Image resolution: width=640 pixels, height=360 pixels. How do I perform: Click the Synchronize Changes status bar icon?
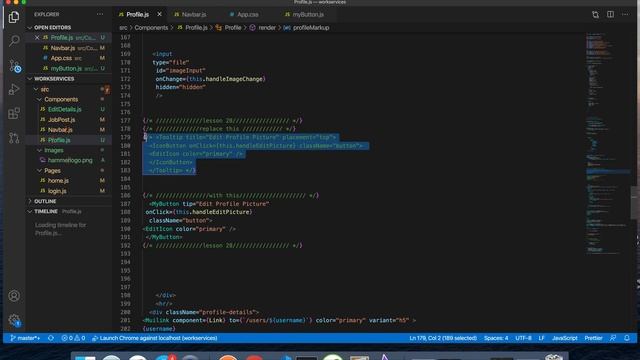(51, 338)
